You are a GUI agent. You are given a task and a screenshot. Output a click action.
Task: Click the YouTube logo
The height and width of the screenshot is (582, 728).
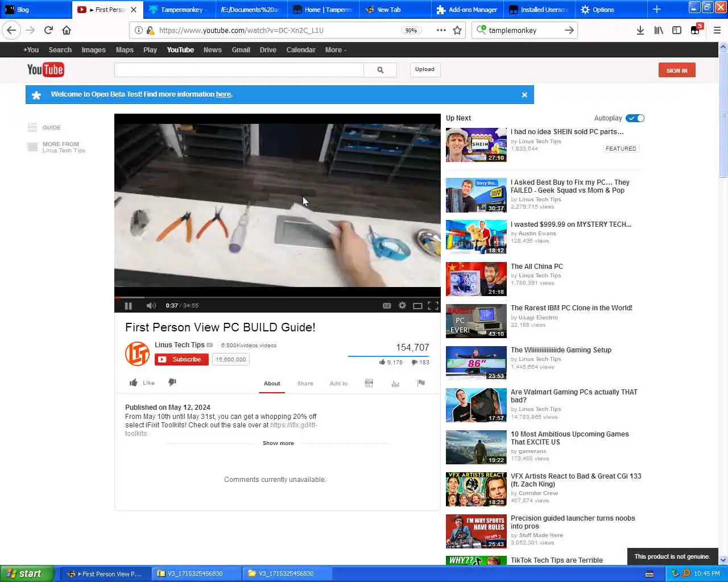point(45,70)
